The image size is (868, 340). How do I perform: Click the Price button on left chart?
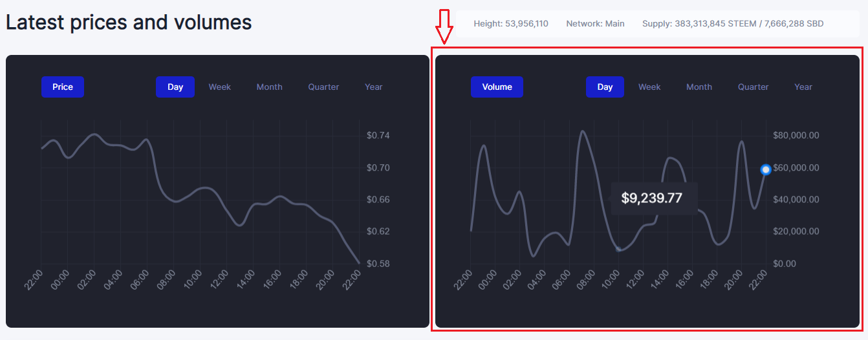[63, 87]
